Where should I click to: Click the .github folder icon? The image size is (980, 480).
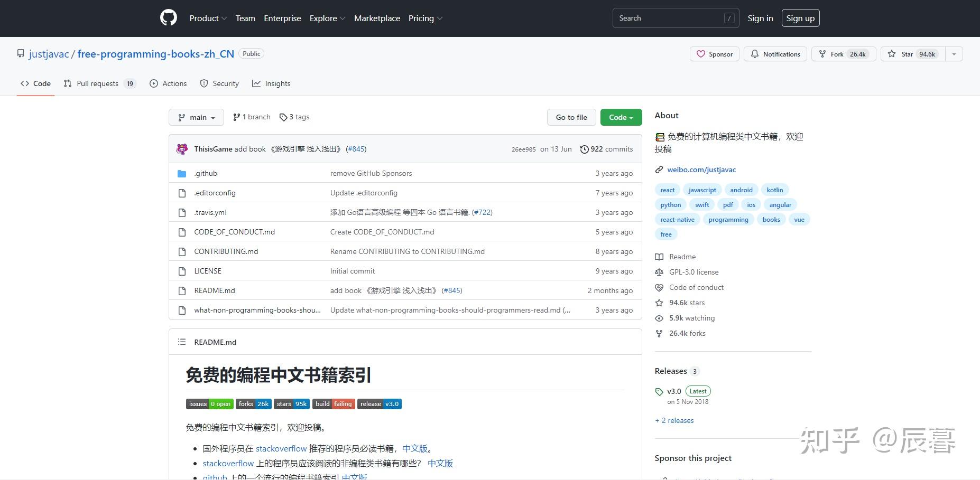[x=182, y=173]
